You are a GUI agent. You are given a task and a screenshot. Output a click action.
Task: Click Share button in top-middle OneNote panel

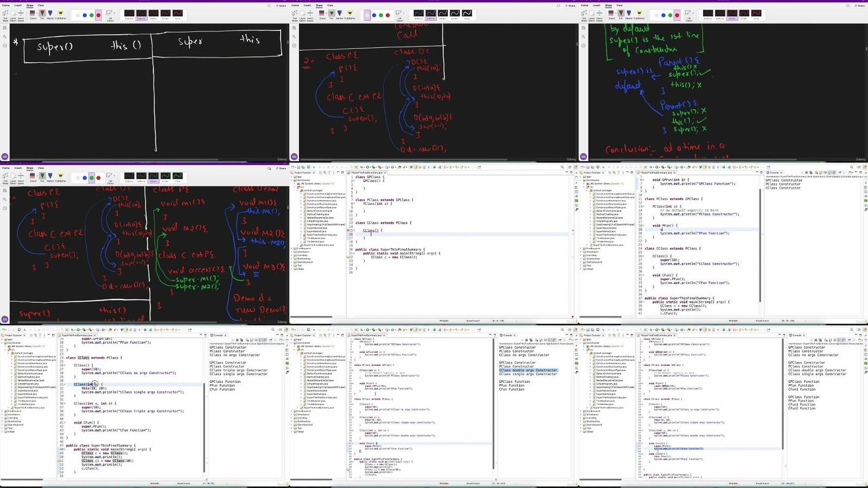click(x=570, y=6)
